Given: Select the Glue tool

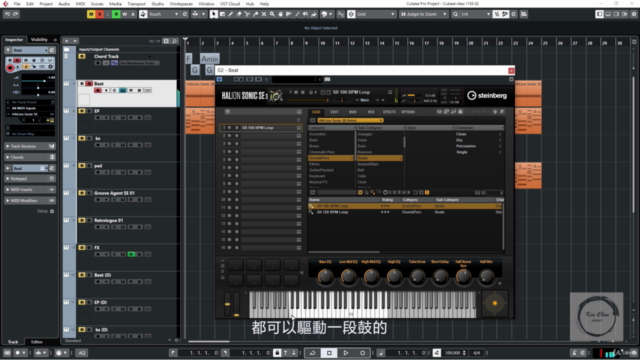Looking at the screenshot, I should pyautogui.click(x=256, y=14).
